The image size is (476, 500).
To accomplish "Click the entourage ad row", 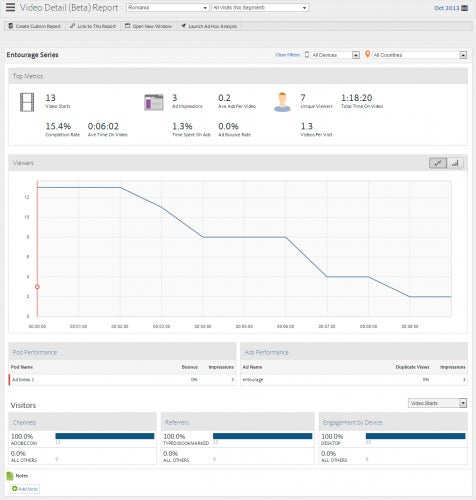I will 354,380.
